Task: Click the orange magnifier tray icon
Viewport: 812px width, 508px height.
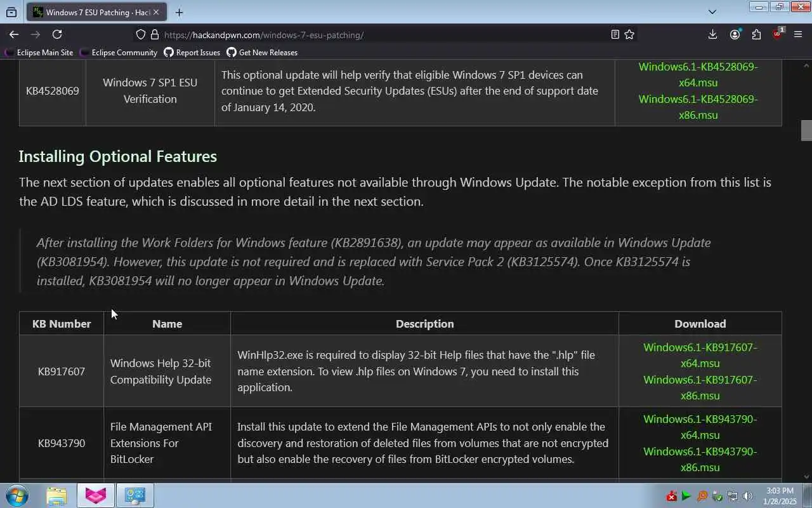Action: pyautogui.click(x=702, y=496)
